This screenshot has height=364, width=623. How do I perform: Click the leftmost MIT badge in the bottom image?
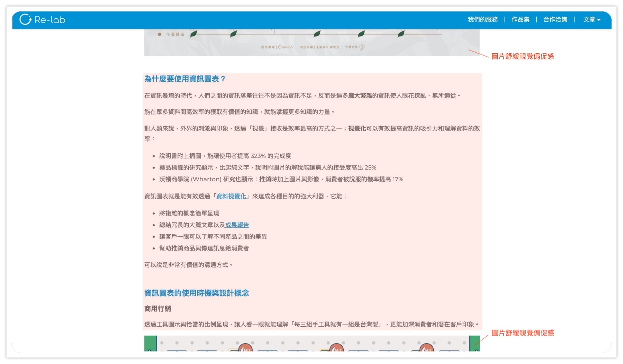245,348
